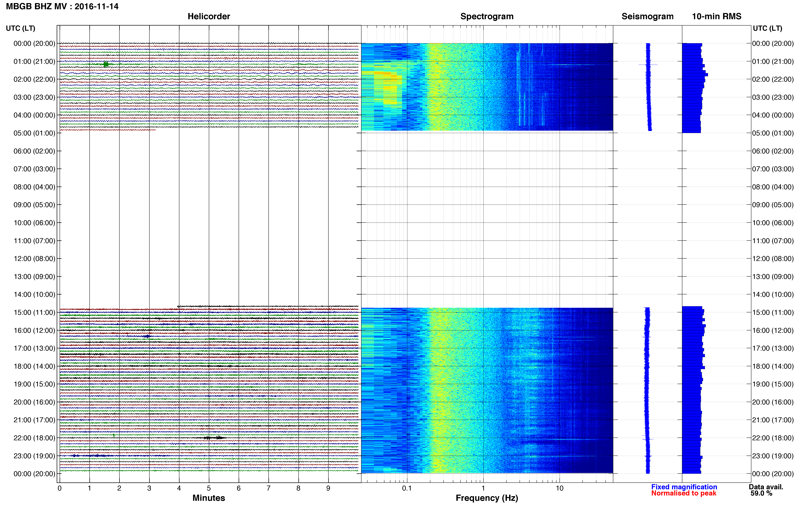Click minute tick label '0' on helicorder axis
This screenshot has width=812, height=508.
click(59, 488)
